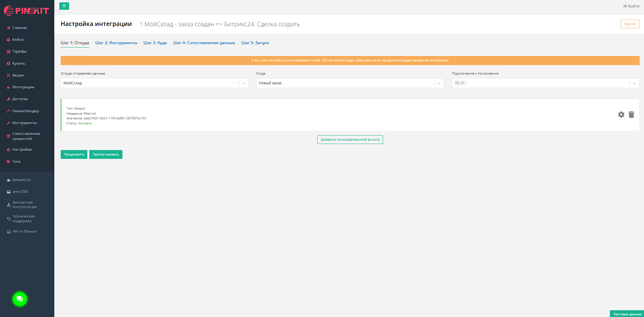Switch to Шаг 2: Инструменты tab
The image size is (644, 317).
pos(116,43)
